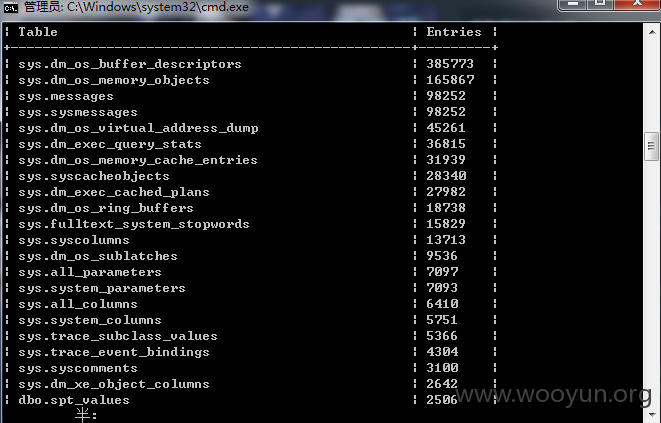Click 'sys.dm_os_ring_buffers' table name
661x423 pixels.
106,208
